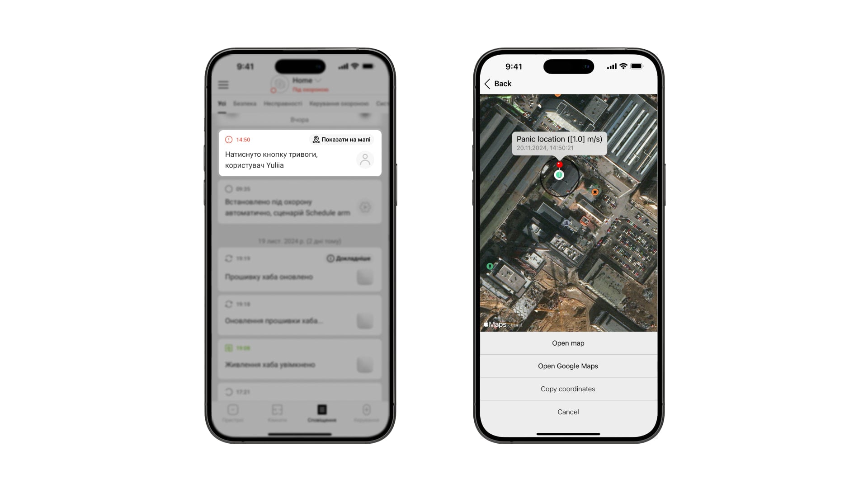Tap the clock icon on 09:35 event

tap(228, 189)
